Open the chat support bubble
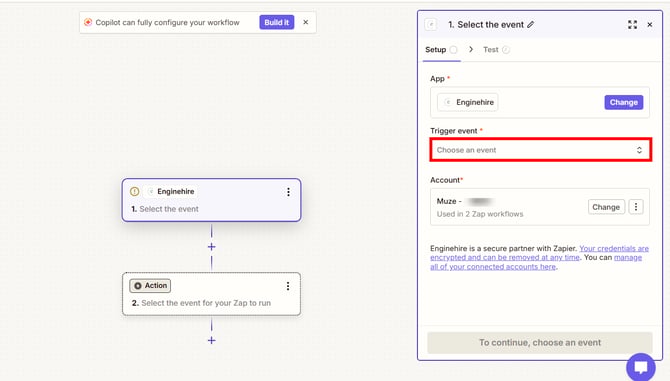The image size is (670, 381). [641, 367]
